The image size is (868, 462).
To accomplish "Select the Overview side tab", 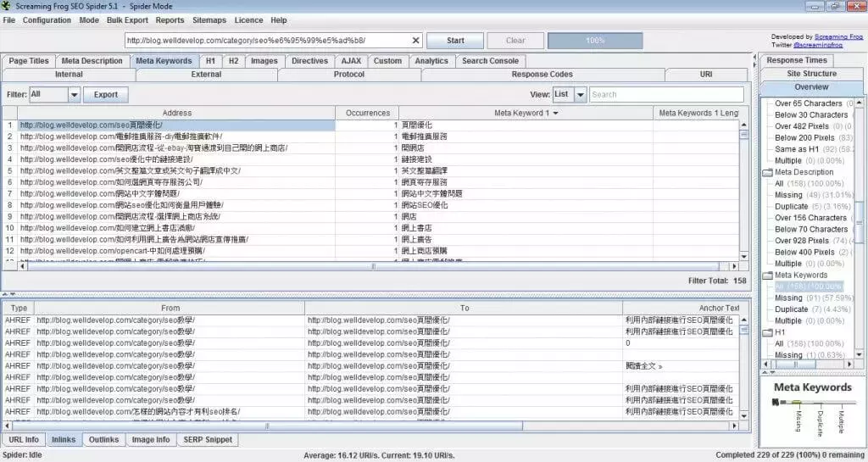I will [811, 87].
